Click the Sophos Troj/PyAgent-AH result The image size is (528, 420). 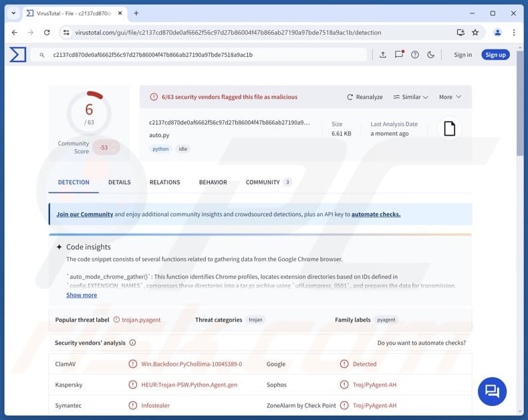374,385
